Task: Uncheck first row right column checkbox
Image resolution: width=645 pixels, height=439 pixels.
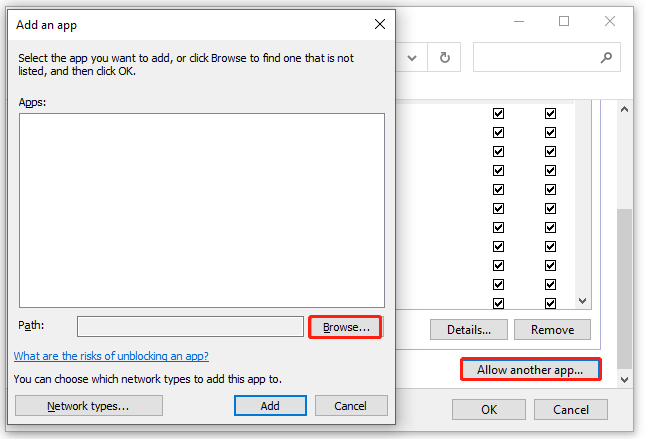Action: point(550,113)
